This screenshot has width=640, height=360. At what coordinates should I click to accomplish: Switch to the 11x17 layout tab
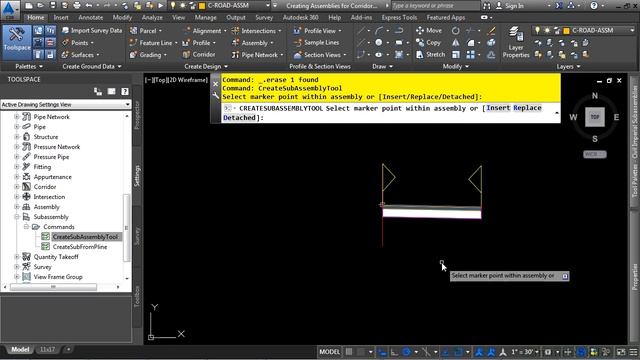click(x=47, y=349)
